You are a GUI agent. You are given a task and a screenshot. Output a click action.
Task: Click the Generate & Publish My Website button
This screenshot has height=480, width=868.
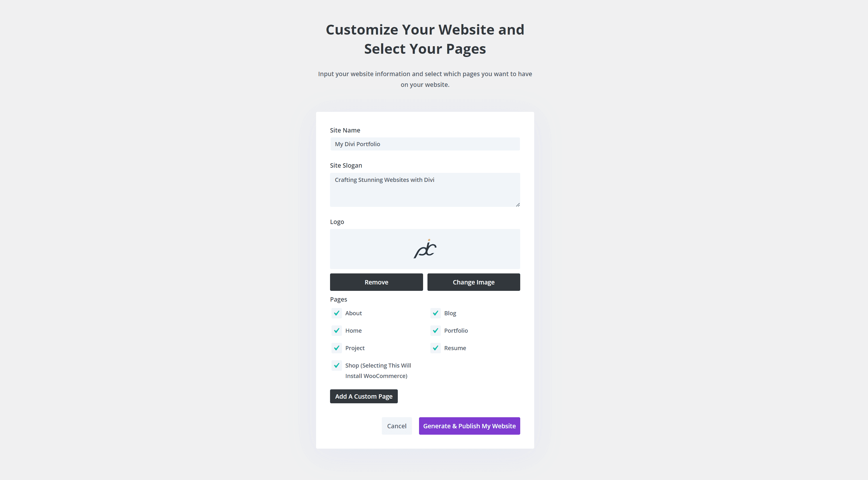470,426
